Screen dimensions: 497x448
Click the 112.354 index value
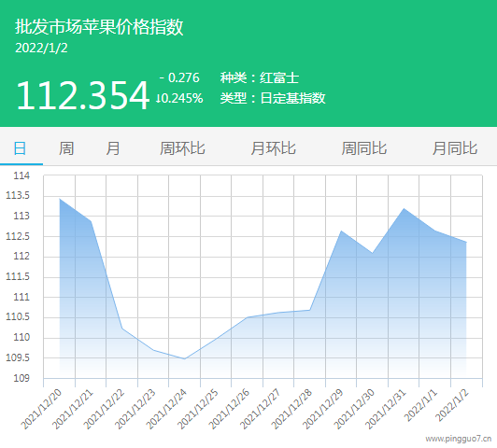point(82,95)
